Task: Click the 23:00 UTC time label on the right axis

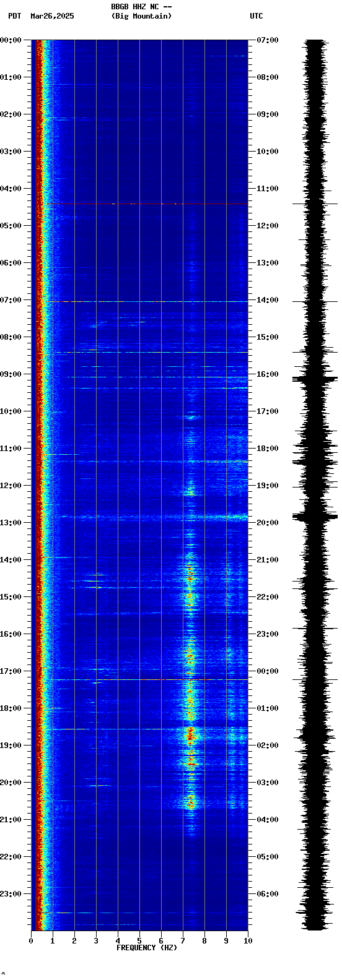Action: 268,634
